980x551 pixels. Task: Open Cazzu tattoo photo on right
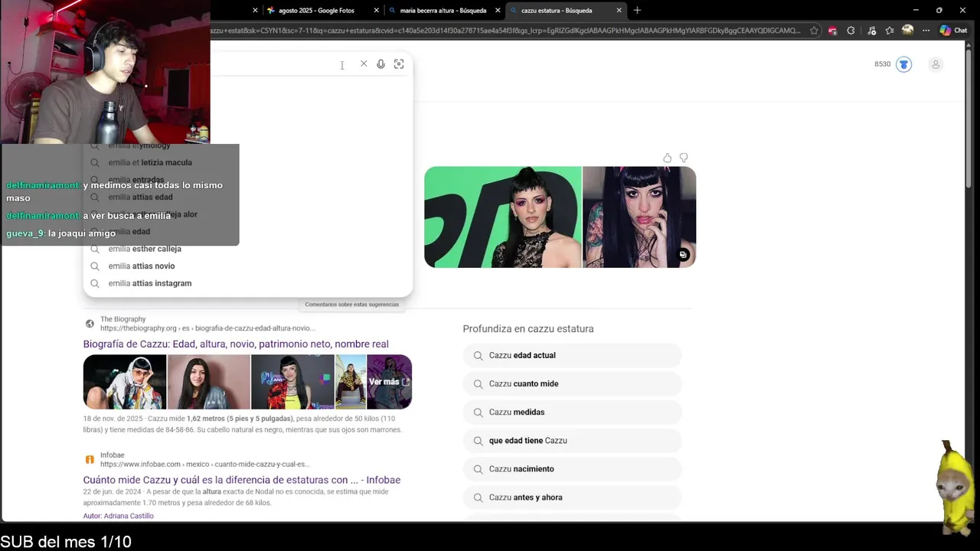pyautogui.click(x=639, y=217)
